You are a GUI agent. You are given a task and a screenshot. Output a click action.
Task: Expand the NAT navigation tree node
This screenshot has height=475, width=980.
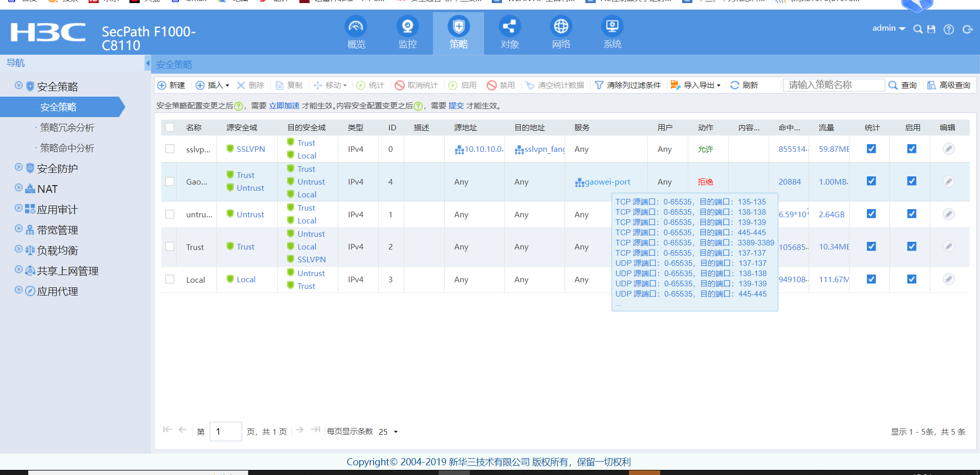point(19,188)
